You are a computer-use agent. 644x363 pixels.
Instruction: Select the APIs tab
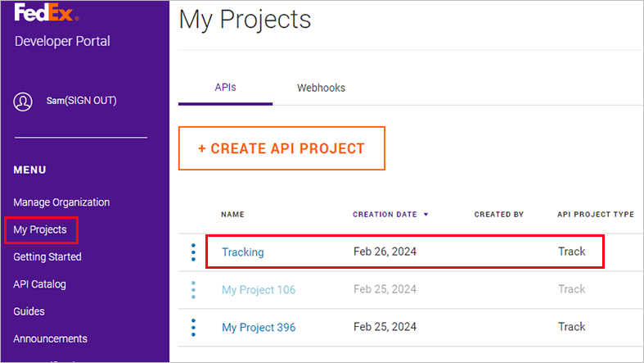click(x=225, y=87)
